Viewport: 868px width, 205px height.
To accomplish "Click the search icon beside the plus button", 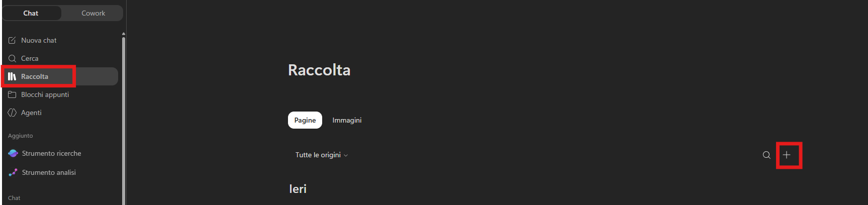I will tap(766, 155).
